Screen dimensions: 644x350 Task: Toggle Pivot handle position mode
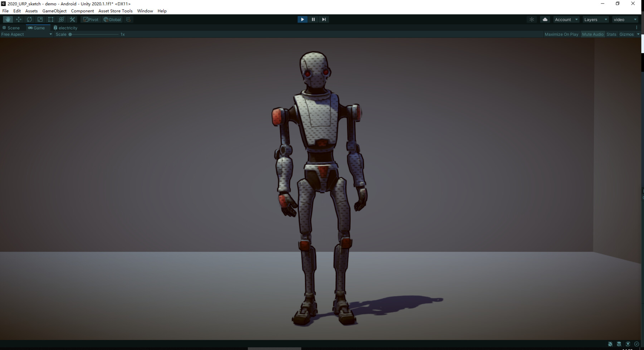click(x=91, y=19)
